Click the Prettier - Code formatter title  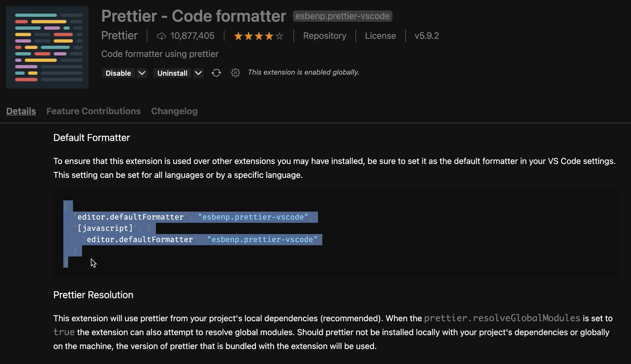(194, 16)
